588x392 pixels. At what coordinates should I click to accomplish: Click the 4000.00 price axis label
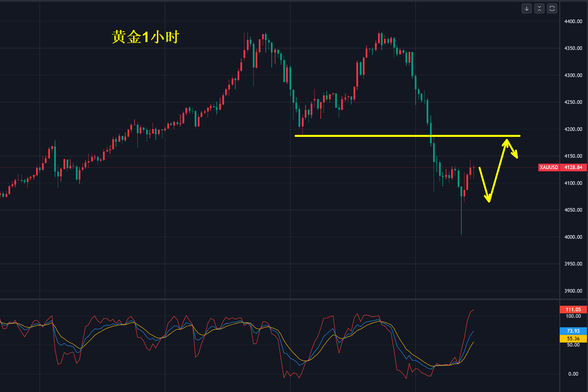pyautogui.click(x=573, y=237)
